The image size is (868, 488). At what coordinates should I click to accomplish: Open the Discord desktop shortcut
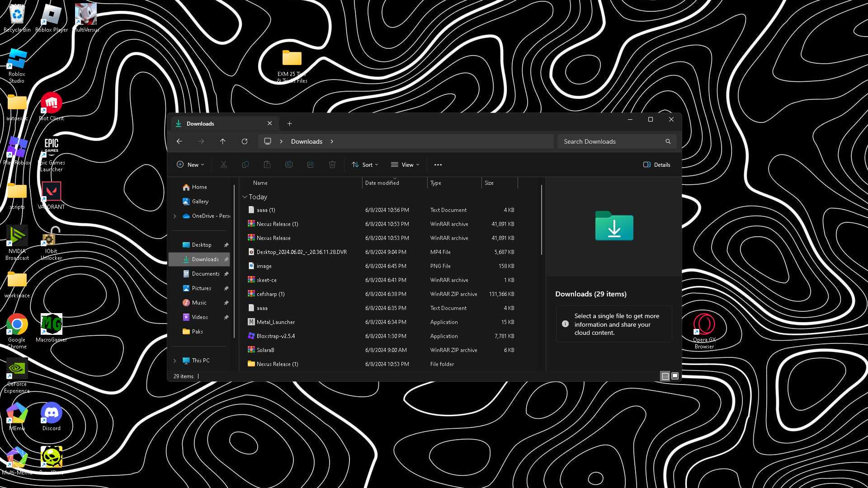(51, 416)
